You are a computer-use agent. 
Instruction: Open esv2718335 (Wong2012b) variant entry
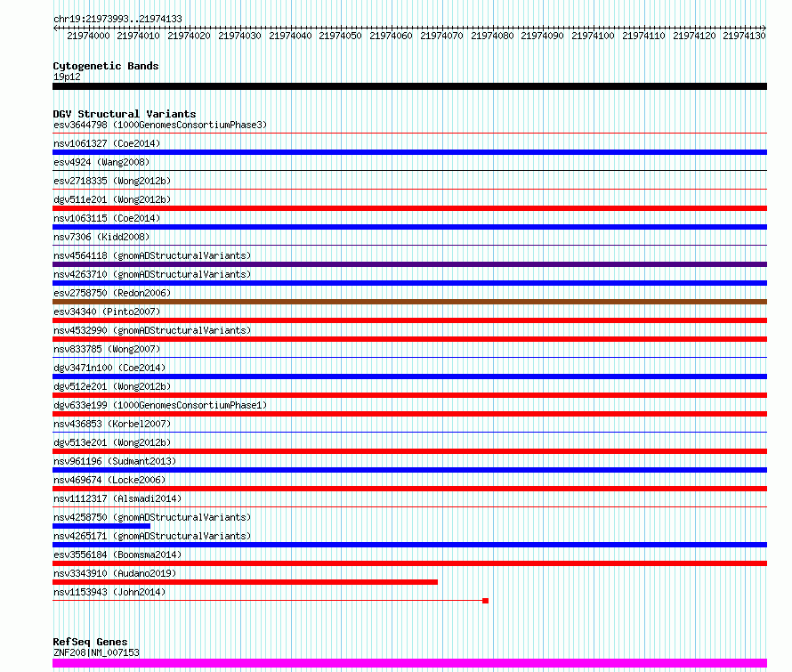coord(112,181)
